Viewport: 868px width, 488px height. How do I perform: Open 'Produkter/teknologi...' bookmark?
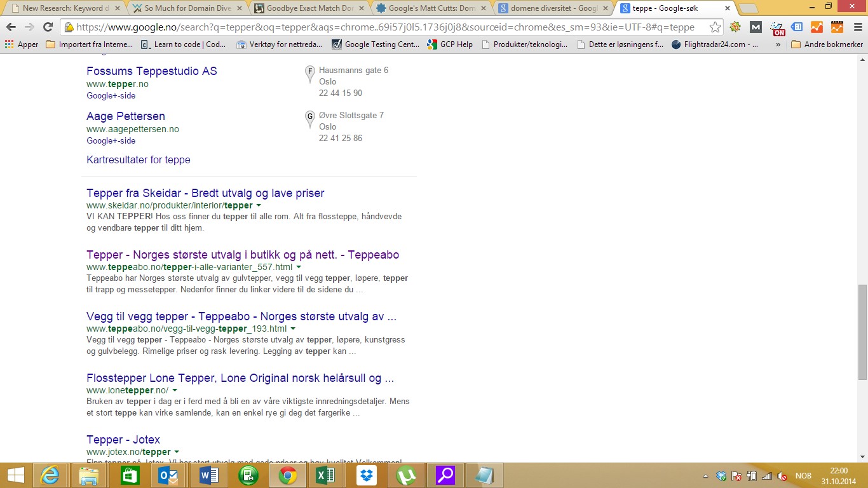pos(525,44)
